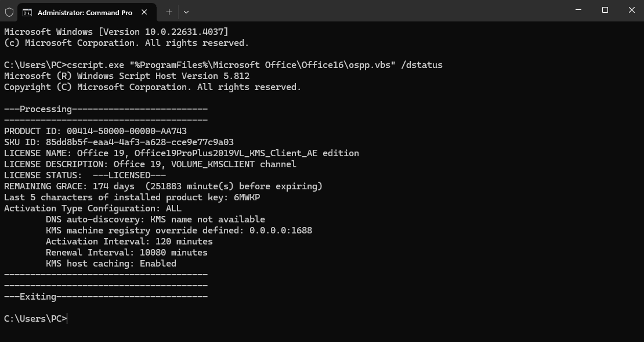Click the REMAINING GRACE 174 days line
The image size is (644, 342).
(x=163, y=186)
